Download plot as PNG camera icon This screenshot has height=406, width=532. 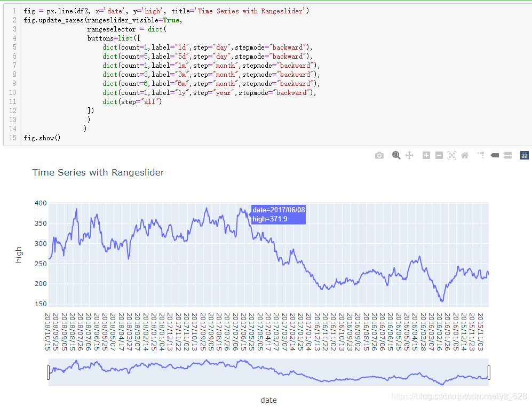coord(379,155)
